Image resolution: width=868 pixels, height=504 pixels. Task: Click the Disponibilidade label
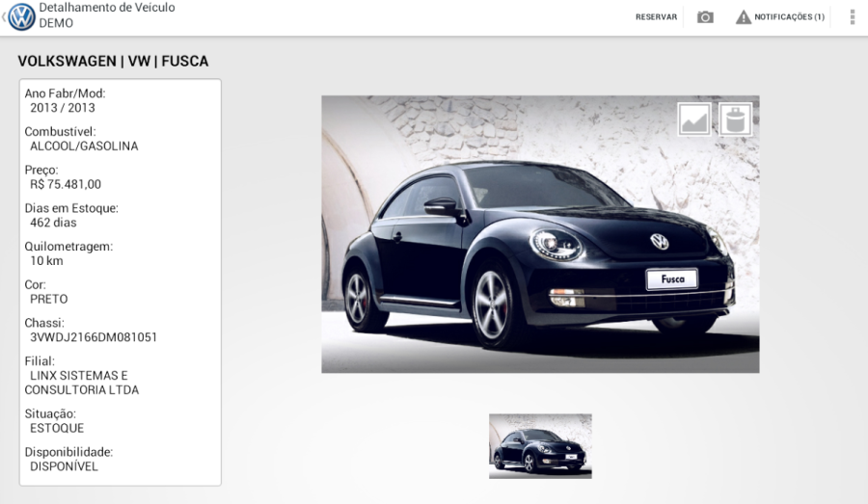pyautogui.click(x=68, y=452)
